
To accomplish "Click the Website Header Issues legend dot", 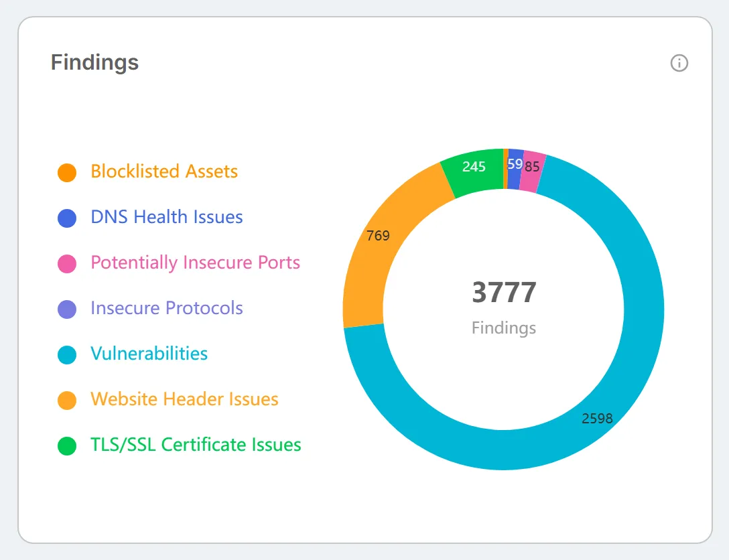I will [x=67, y=400].
